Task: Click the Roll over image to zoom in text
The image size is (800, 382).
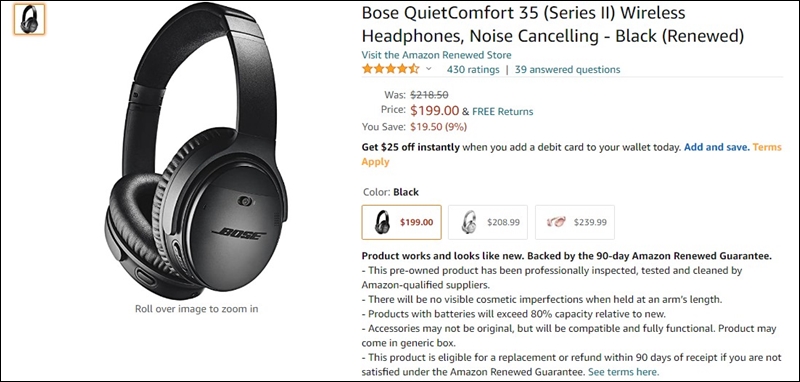Action: (196, 309)
